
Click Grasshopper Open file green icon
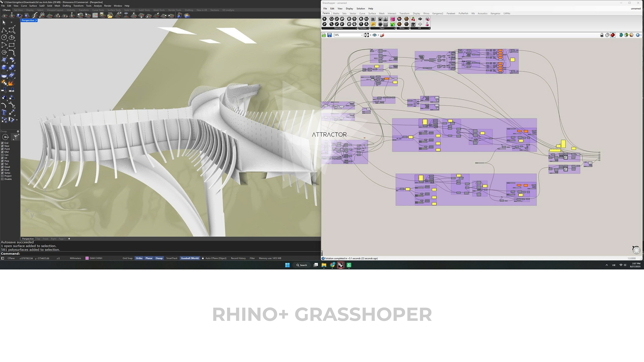pos(324,35)
